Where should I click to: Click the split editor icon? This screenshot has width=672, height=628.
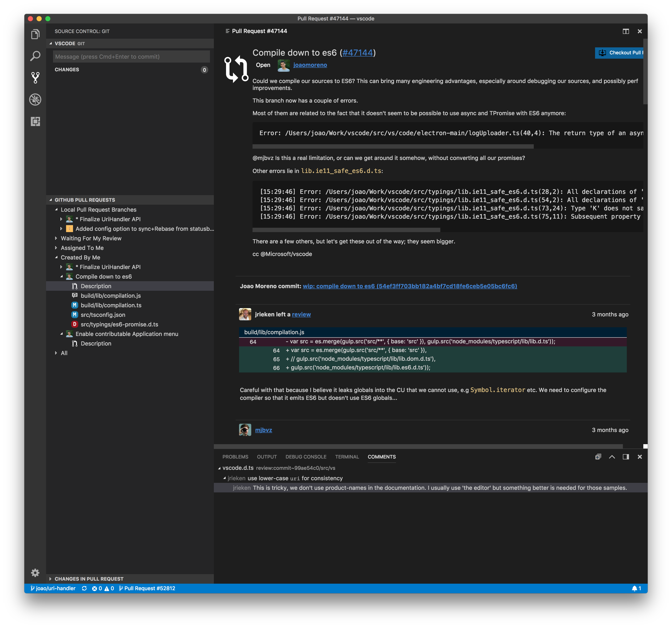coord(626,31)
